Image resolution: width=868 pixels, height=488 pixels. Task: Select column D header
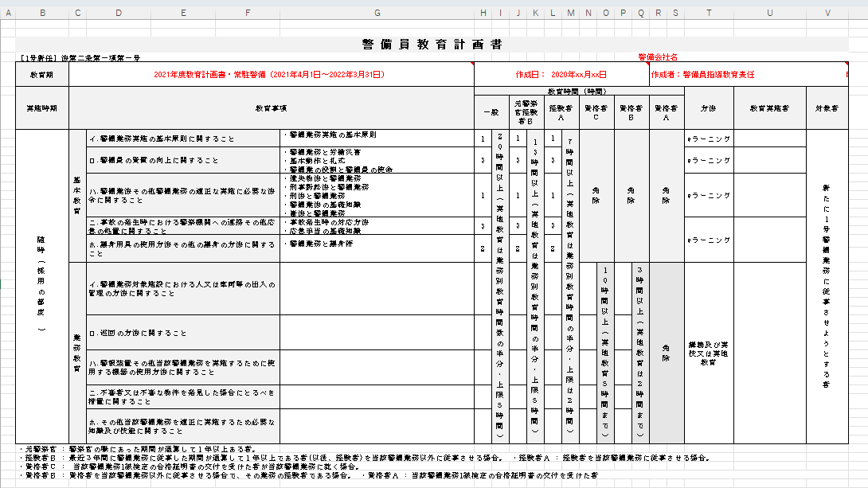(x=119, y=13)
